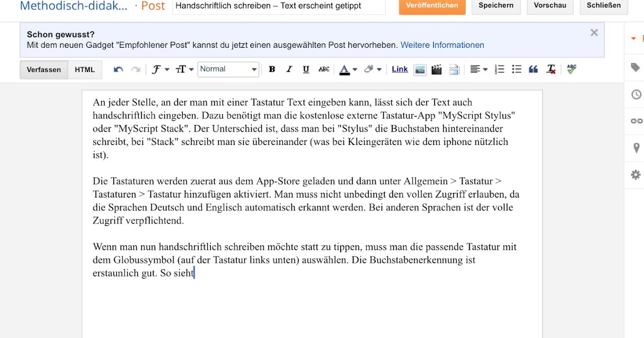Open Labels settings in sidebar
This screenshot has width=644, height=338.
coord(635,68)
